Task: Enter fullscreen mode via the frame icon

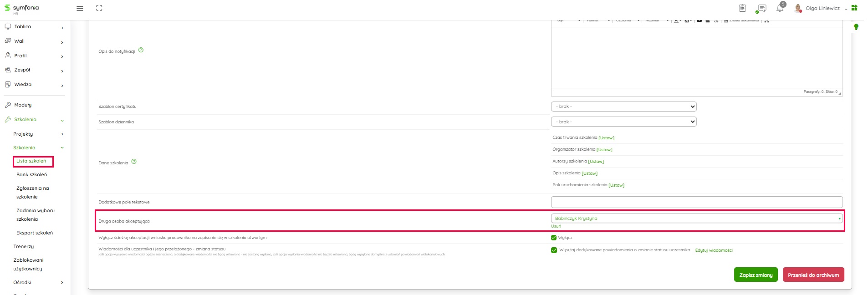Action: point(99,8)
